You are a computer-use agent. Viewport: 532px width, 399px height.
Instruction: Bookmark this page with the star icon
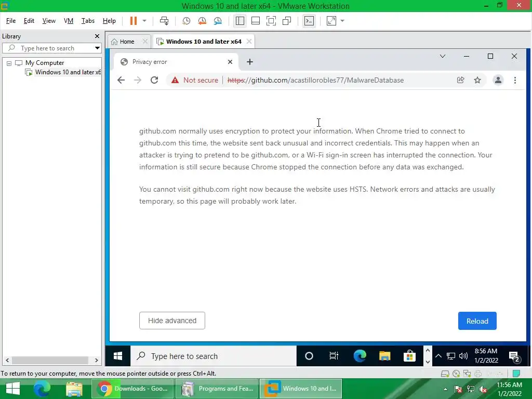coord(477,80)
